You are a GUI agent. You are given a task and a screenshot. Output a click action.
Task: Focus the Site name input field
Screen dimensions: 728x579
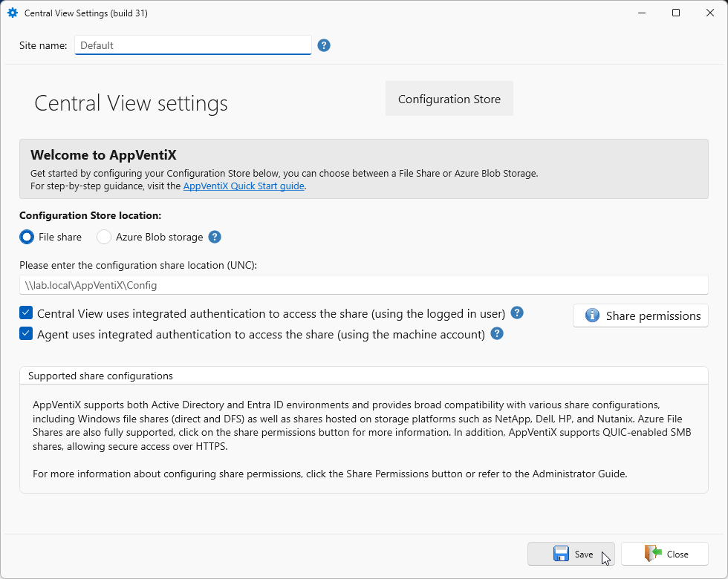coord(192,45)
